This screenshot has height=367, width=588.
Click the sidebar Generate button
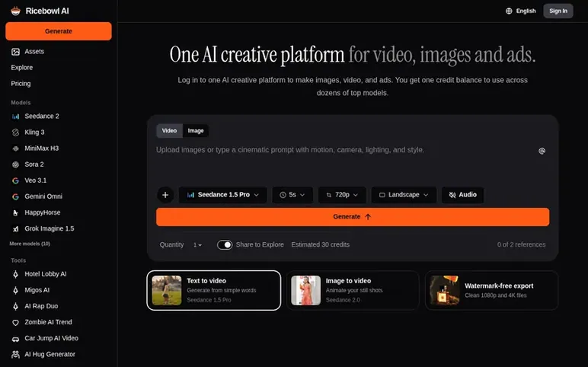point(59,31)
